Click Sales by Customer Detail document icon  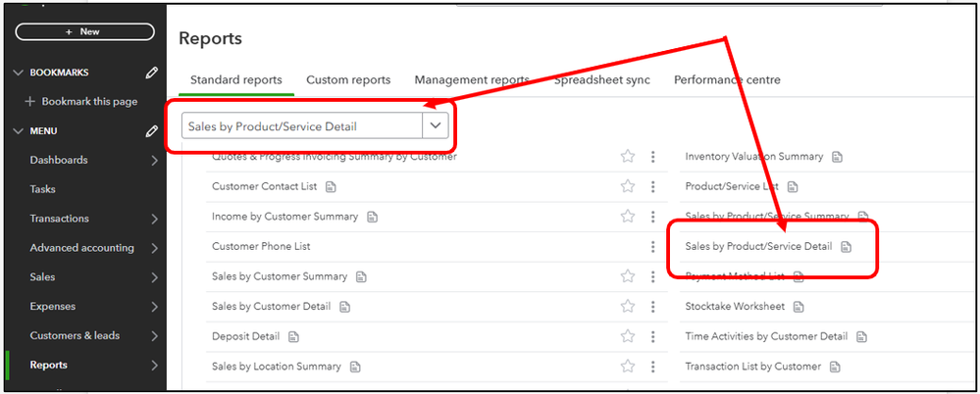coord(345,307)
